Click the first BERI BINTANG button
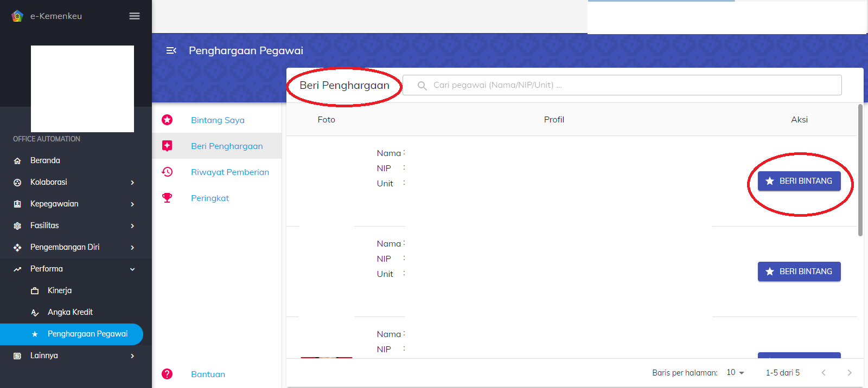The height and width of the screenshot is (388, 868). [x=799, y=181]
